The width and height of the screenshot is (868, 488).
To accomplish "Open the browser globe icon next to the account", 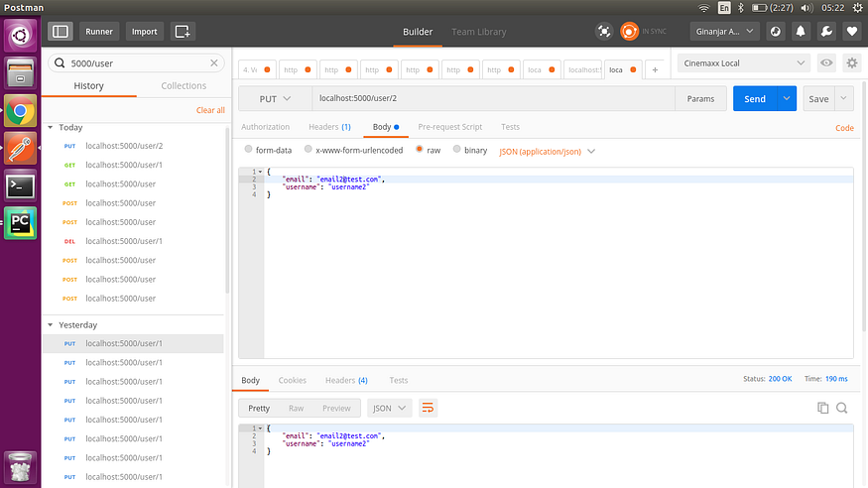I will (x=776, y=32).
